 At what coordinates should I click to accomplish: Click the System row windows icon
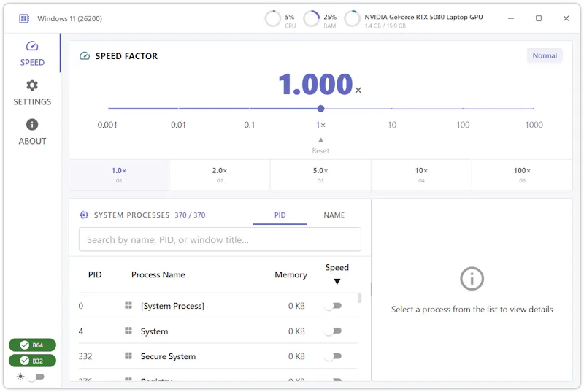tap(128, 331)
